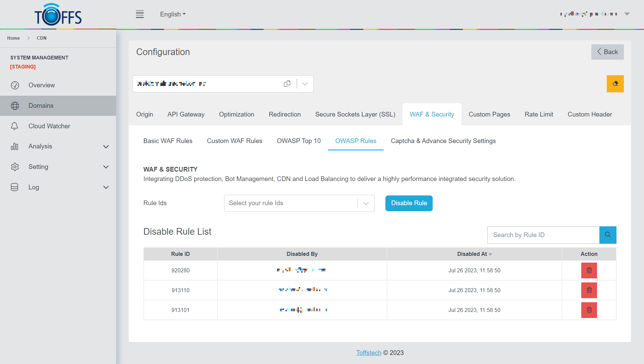Open the Custom WAF Rules sub-tab

[234, 141]
